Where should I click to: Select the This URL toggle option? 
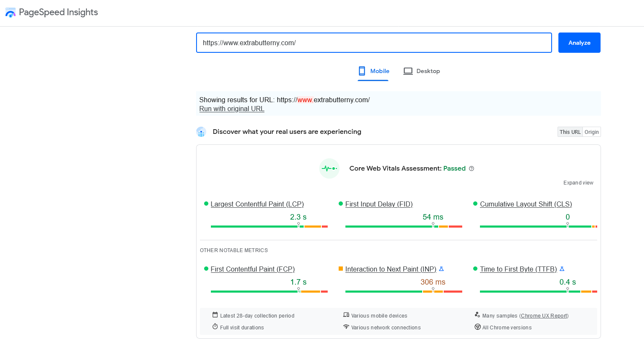tap(570, 132)
